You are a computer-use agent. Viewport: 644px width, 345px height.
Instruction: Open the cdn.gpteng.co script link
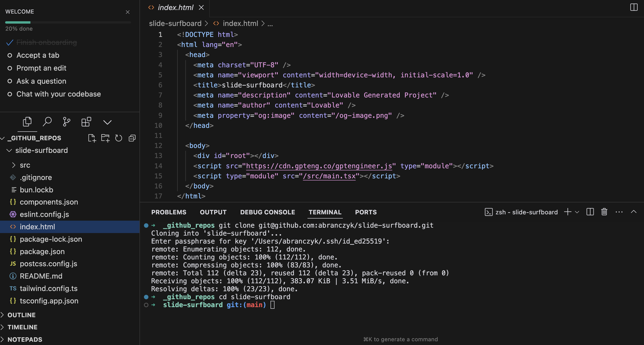(x=319, y=166)
